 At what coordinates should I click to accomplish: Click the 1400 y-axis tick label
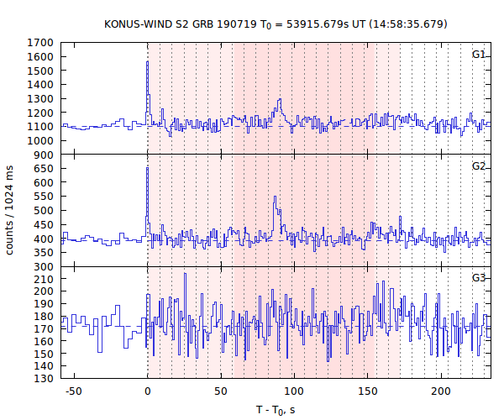click(x=39, y=85)
